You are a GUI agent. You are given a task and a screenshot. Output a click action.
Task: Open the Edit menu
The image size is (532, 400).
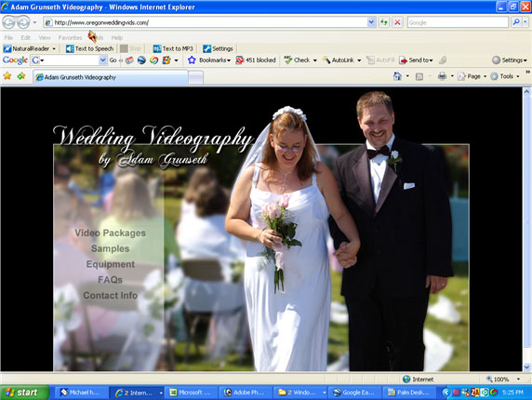coord(26,37)
